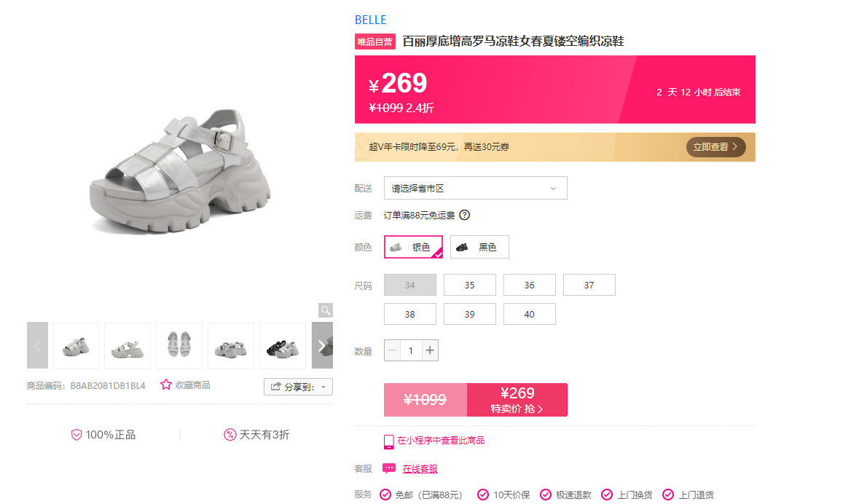
Task: Select the 银色 silver color option
Action: click(x=414, y=247)
